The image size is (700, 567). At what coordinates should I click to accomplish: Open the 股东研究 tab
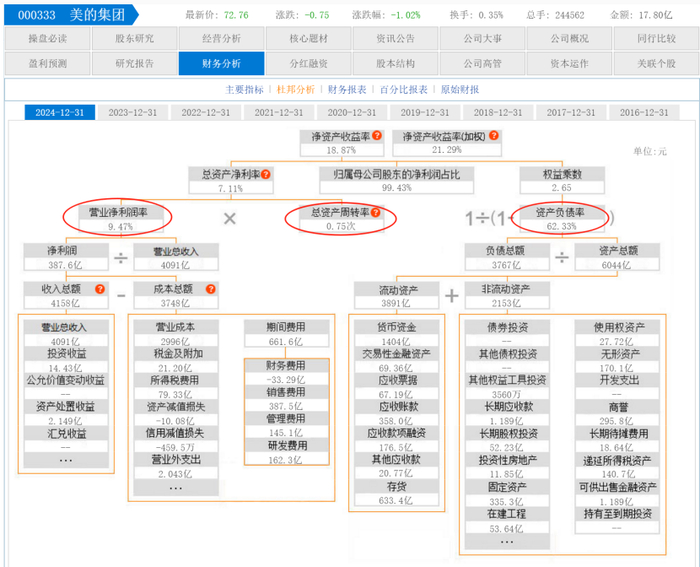pyautogui.click(x=134, y=38)
